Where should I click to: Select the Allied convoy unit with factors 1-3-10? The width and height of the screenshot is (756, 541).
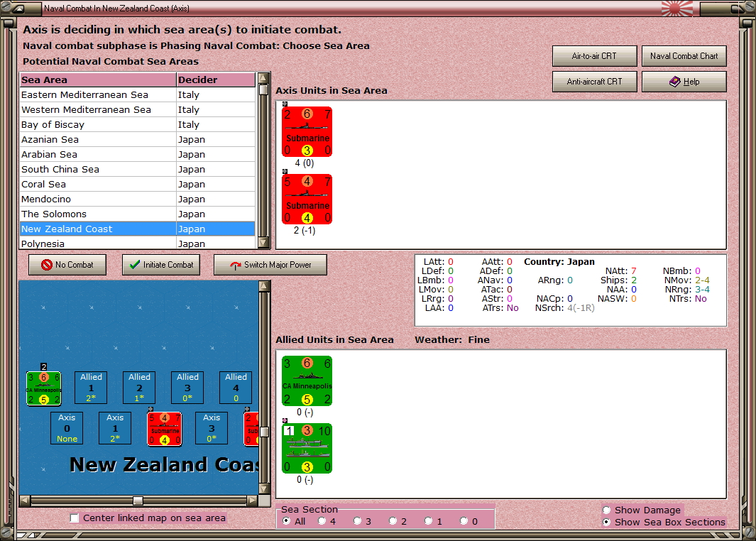click(x=307, y=449)
